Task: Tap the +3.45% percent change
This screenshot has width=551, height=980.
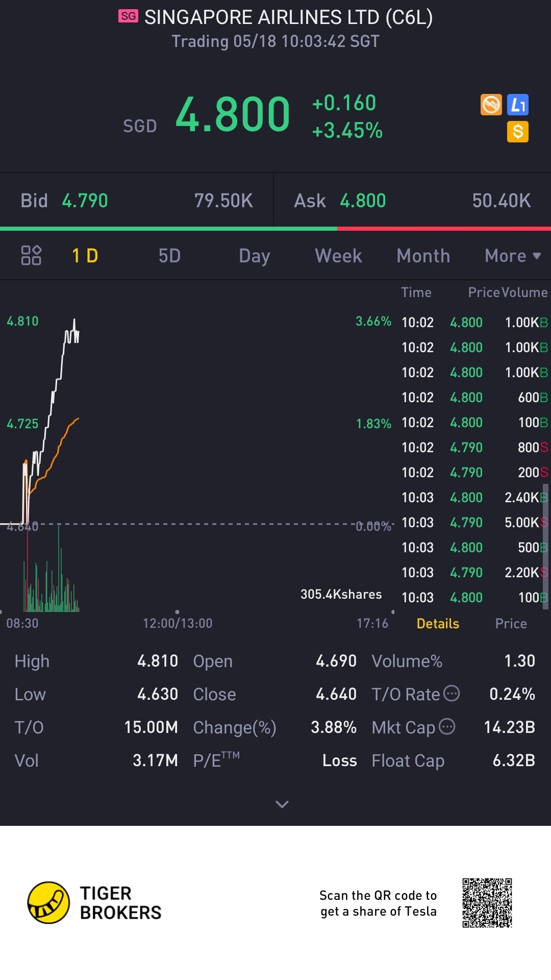Action: pos(347,130)
